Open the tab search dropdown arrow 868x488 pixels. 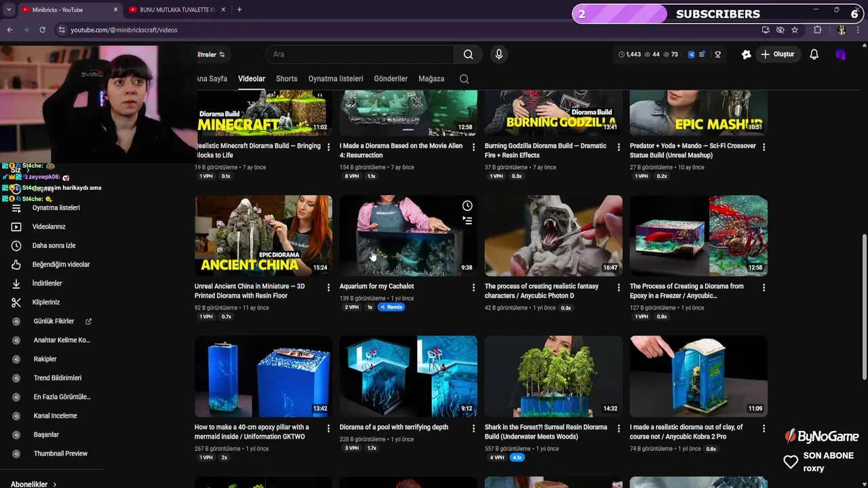click(9, 9)
